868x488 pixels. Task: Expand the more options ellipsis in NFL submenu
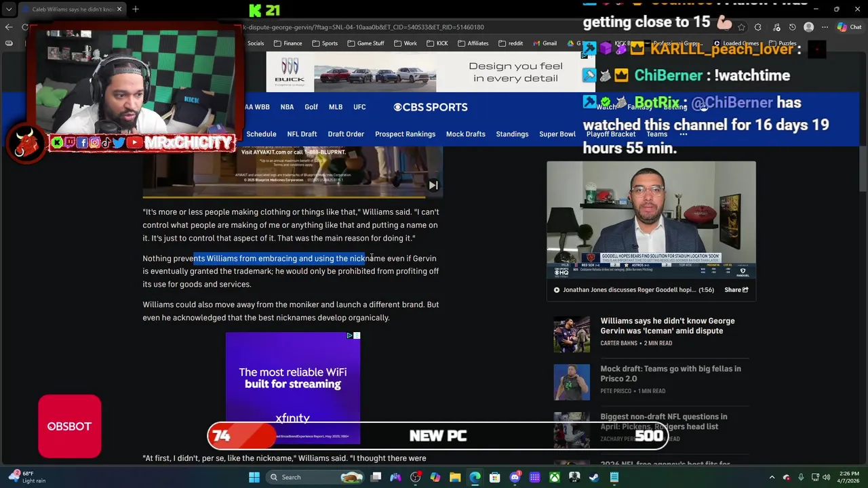(683, 134)
